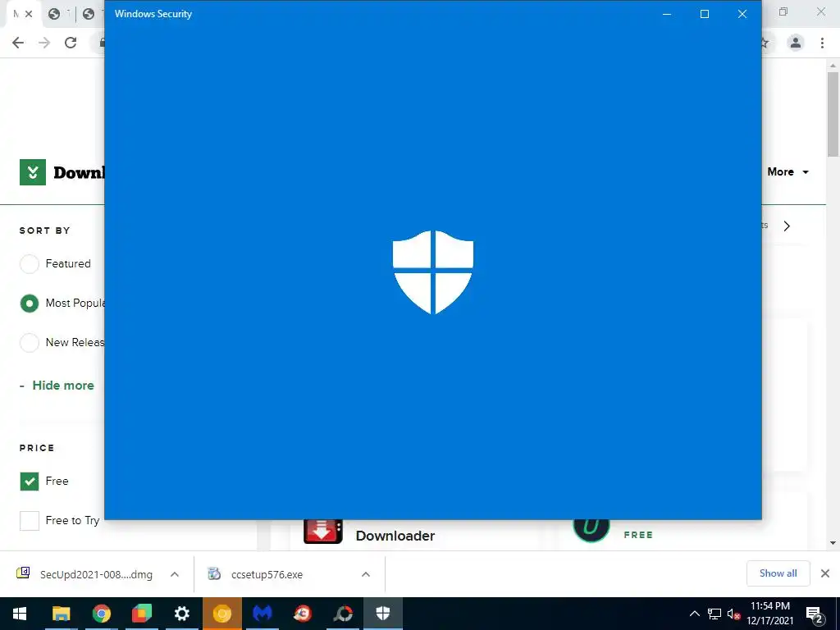Reload the Chrome page
This screenshot has width=840, height=630.
(71, 43)
